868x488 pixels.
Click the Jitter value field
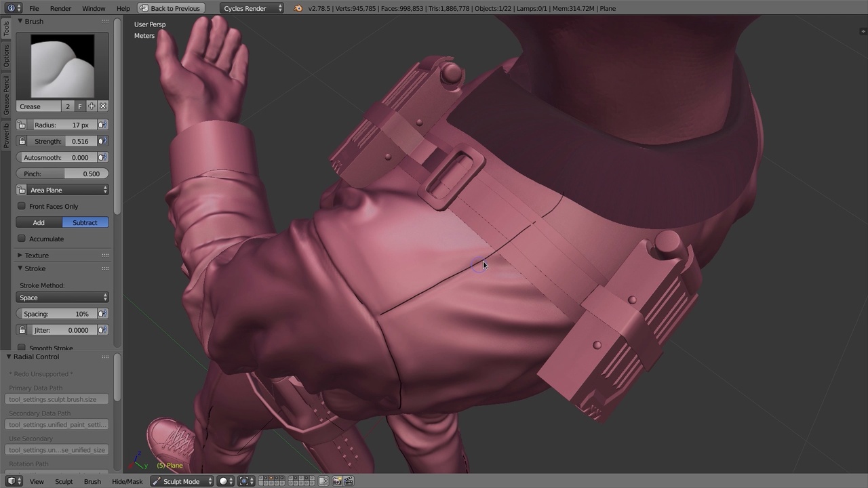[62, 330]
